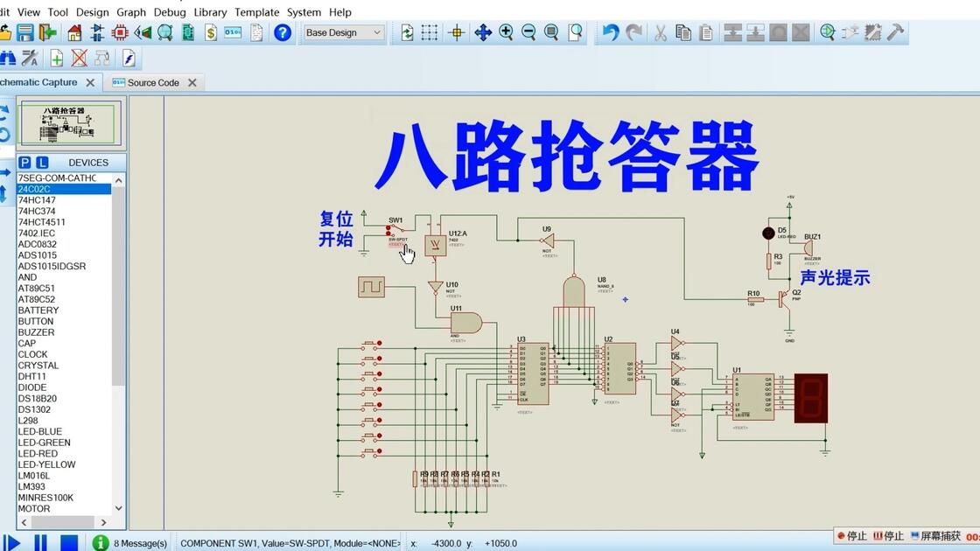The image size is (980, 551).
Task: Open the PCB Layout red chip icon
Action: [120, 32]
